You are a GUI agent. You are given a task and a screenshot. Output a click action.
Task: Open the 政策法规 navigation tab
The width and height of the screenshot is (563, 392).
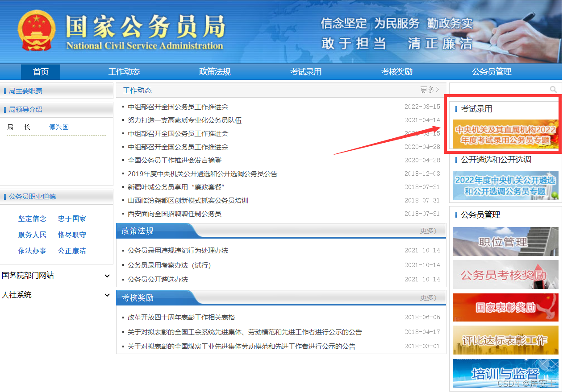(215, 72)
